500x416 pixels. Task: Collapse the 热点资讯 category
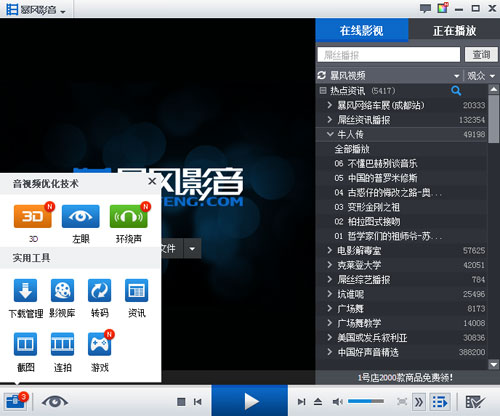(323, 90)
